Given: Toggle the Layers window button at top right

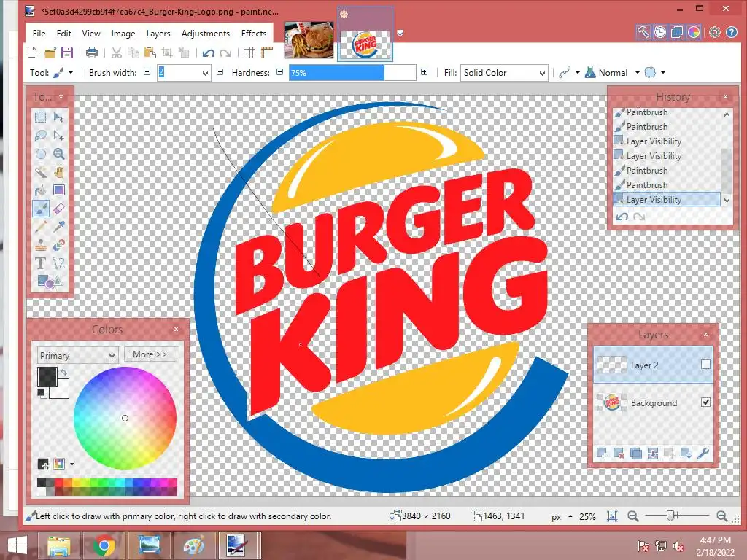Looking at the screenshot, I should click(676, 32).
